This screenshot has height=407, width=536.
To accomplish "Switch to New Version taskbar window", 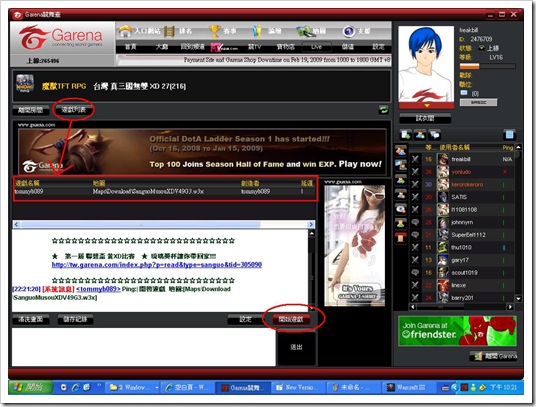I will click(298, 388).
